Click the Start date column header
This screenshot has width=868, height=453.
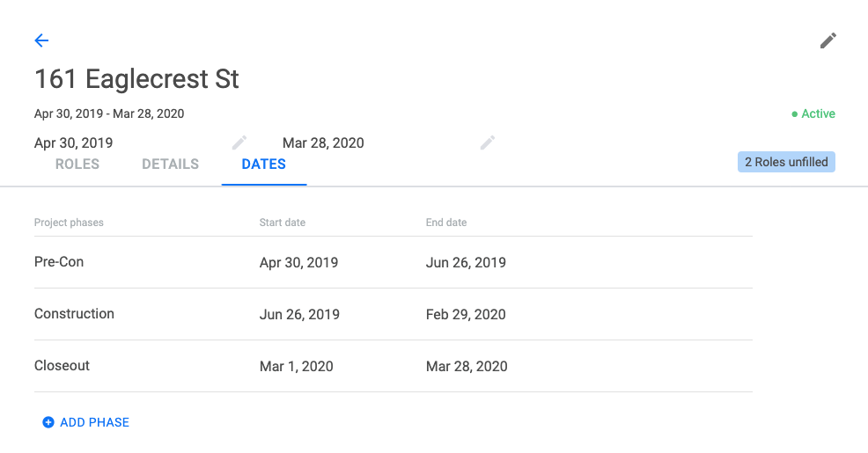(x=283, y=223)
